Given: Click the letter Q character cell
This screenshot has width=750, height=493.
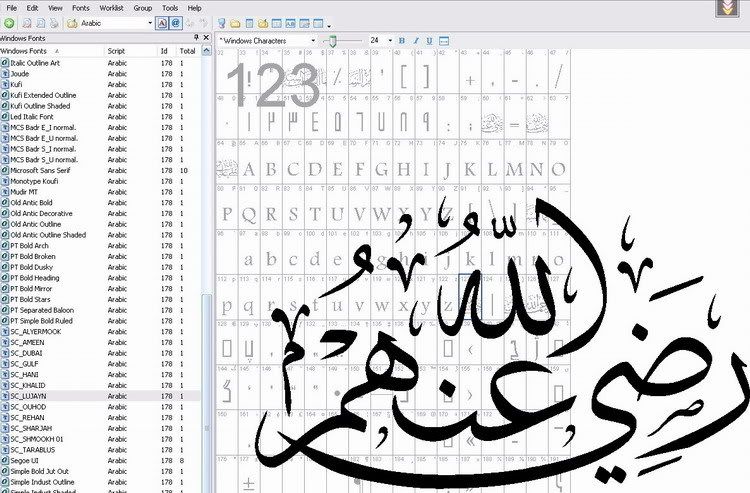Looking at the screenshot, I should [249, 208].
